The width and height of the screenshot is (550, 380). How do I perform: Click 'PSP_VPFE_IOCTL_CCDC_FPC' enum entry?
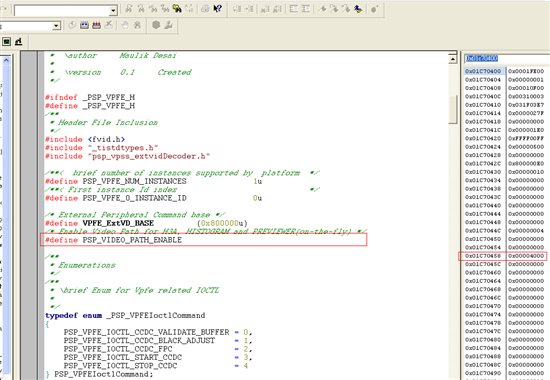(x=118, y=349)
